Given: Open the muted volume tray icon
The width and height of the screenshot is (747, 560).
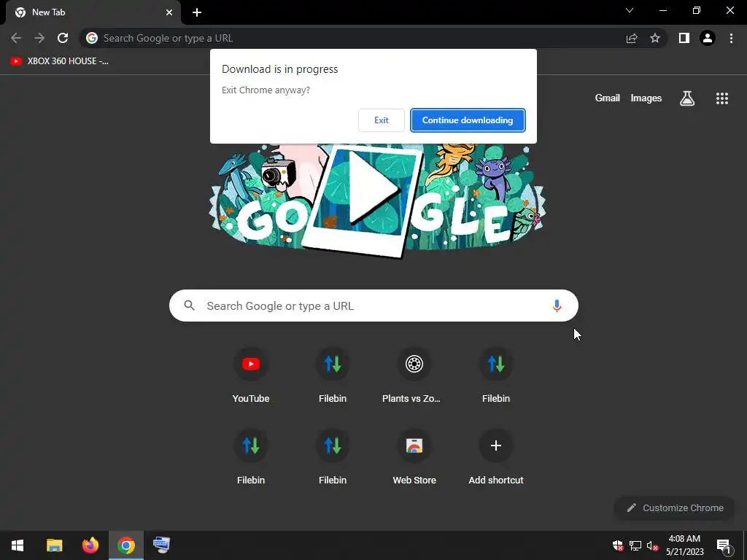Looking at the screenshot, I should tap(652, 545).
